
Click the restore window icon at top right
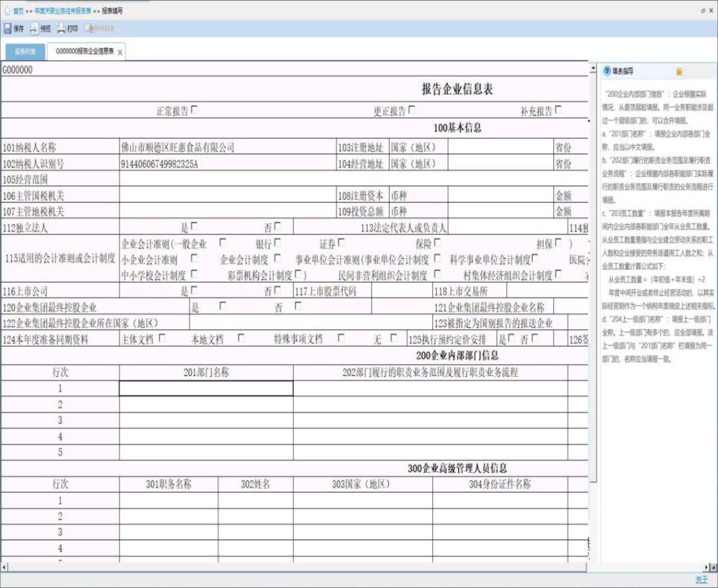click(703, 11)
